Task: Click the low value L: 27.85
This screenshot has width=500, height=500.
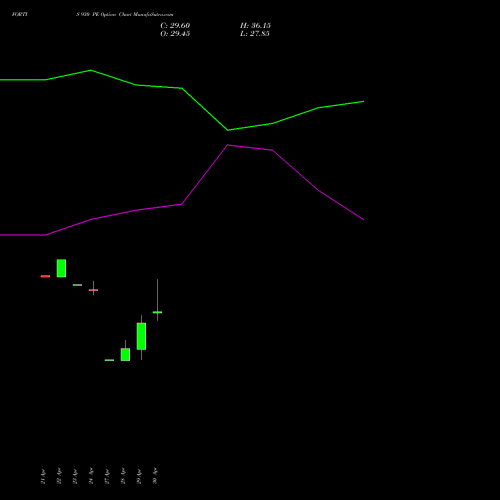Action: click(255, 34)
